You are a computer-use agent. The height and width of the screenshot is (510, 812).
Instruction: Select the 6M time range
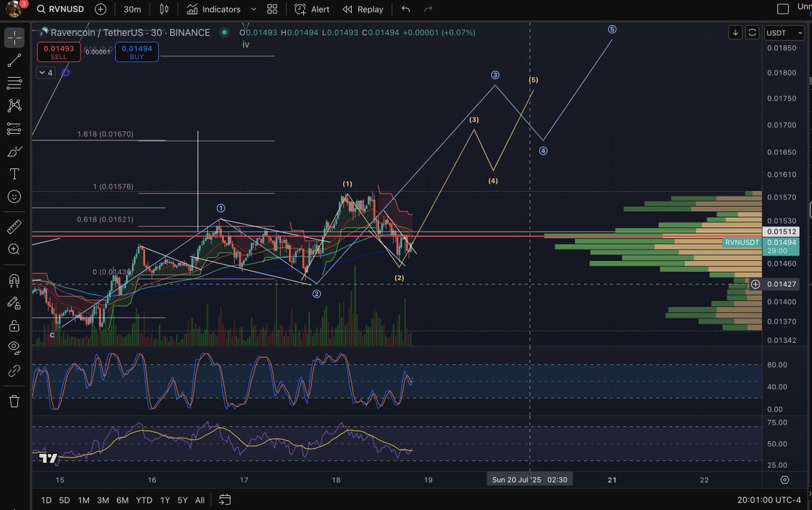[x=122, y=500]
